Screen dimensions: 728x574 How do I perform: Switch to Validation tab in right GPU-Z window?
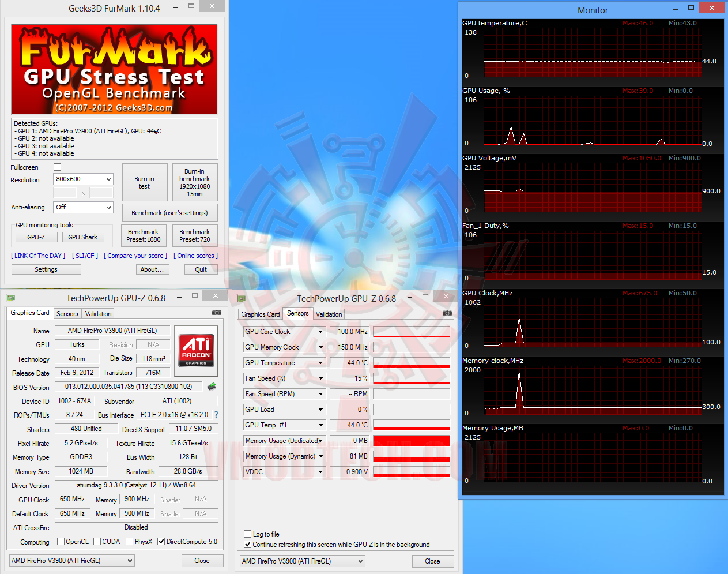pos(329,314)
